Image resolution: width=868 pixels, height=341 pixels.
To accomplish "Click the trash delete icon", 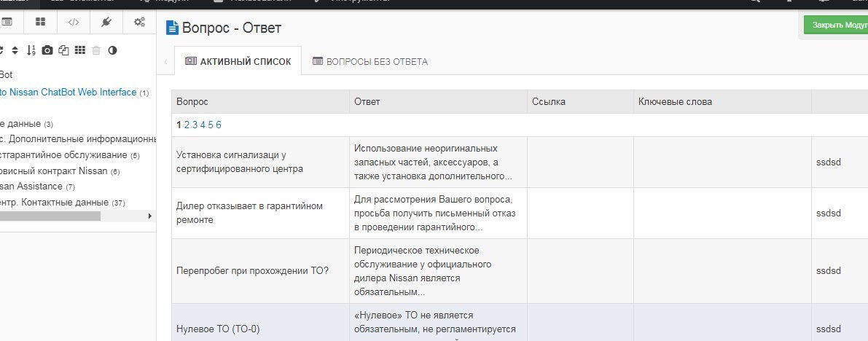I will pyautogui.click(x=96, y=50).
